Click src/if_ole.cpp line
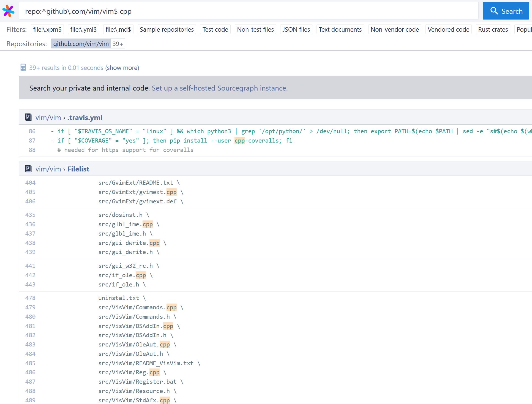This screenshot has width=532, height=404. (275, 275)
